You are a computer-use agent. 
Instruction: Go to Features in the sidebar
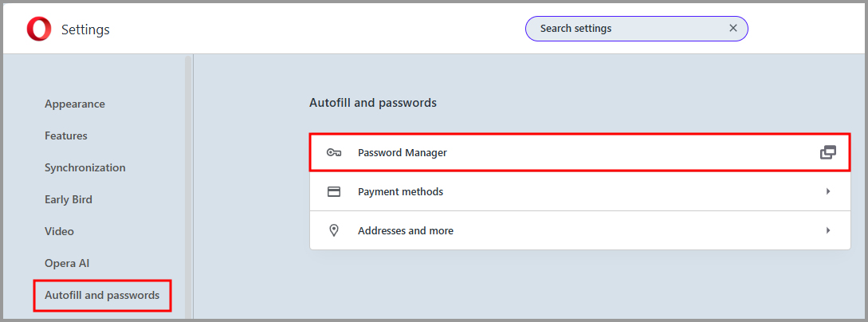pos(66,135)
